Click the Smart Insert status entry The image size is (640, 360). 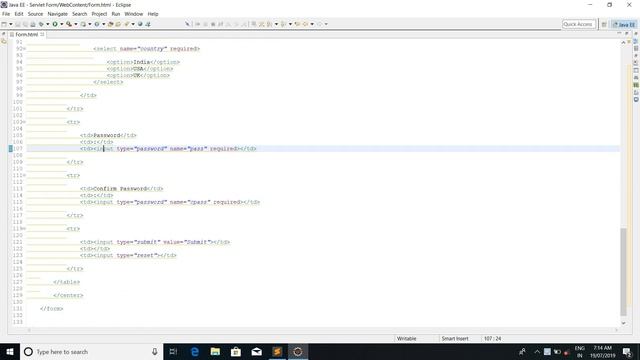[x=455, y=338]
